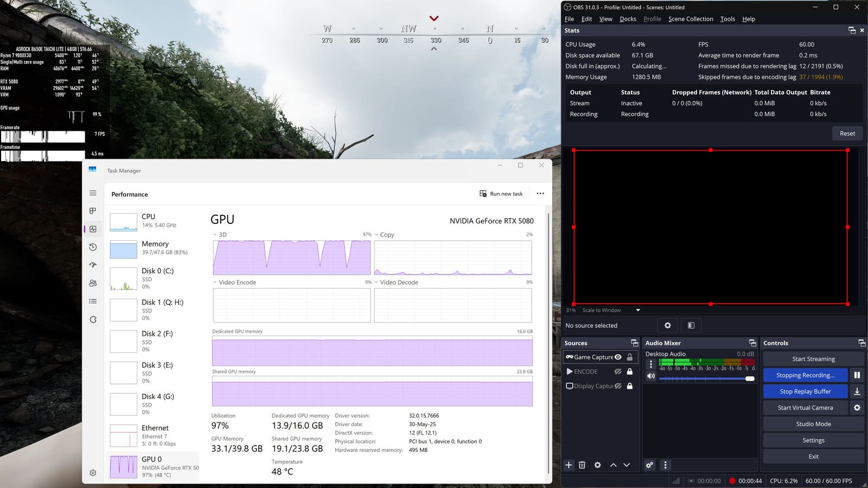Move source up with the up arrow
868x488 pixels.
click(614, 465)
